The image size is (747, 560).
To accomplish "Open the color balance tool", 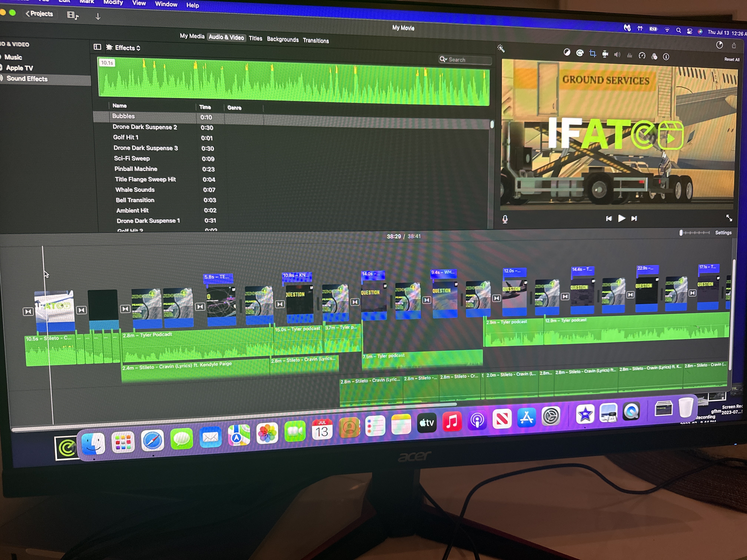I will [x=567, y=52].
